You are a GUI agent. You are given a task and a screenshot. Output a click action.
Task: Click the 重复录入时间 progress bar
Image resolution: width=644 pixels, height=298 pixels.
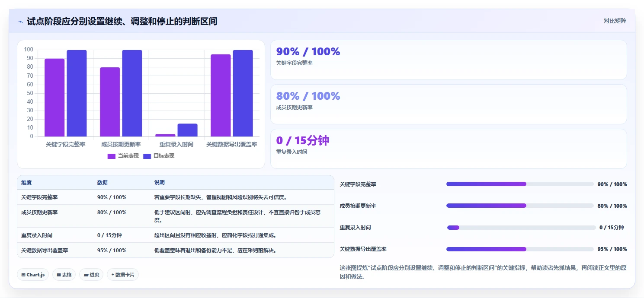coord(521,228)
